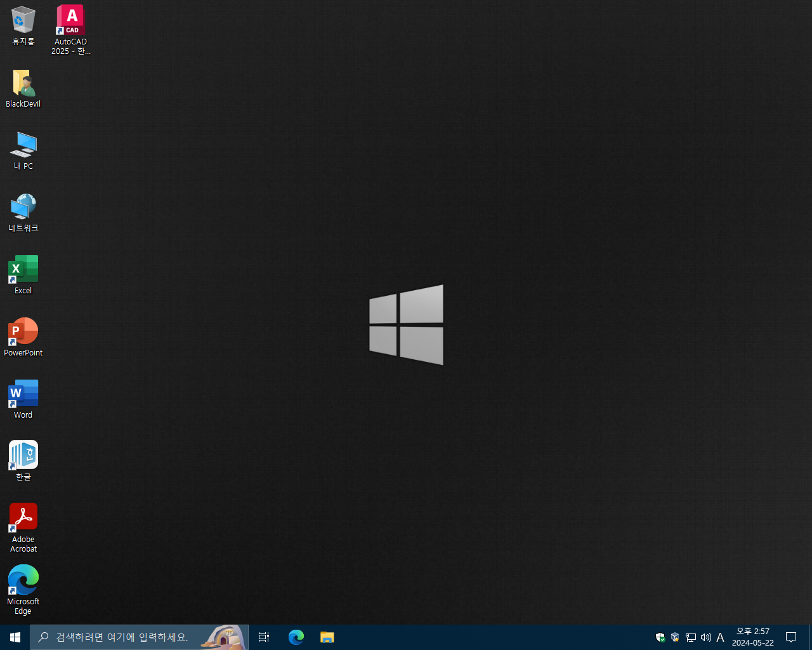Image resolution: width=812 pixels, height=650 pixels.
Task: Select the Word desktop shortcut
Action: point(23,399)
